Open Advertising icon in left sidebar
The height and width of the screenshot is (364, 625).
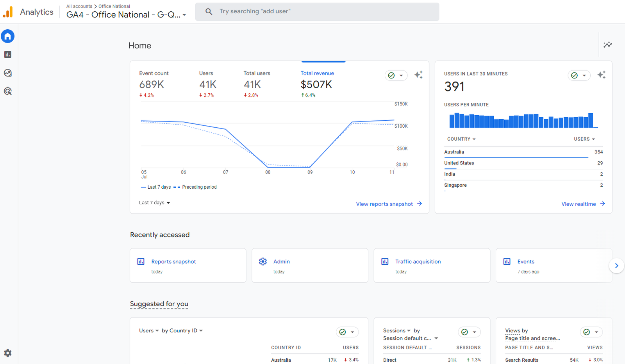coord(8,91)
